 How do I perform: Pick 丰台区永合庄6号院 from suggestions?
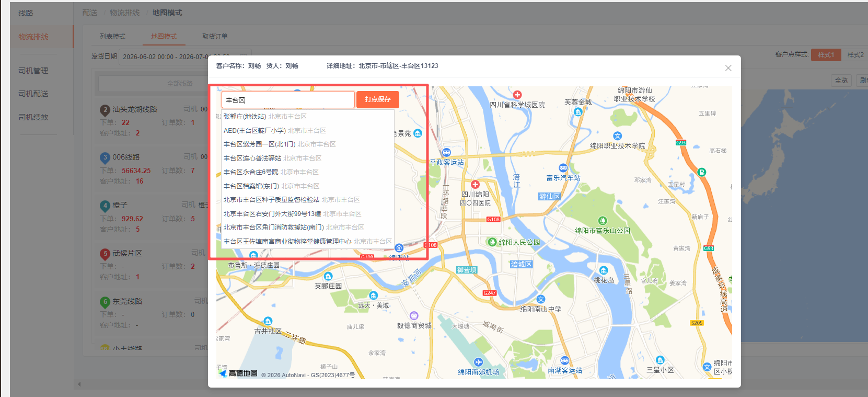(x=307, y=172)
